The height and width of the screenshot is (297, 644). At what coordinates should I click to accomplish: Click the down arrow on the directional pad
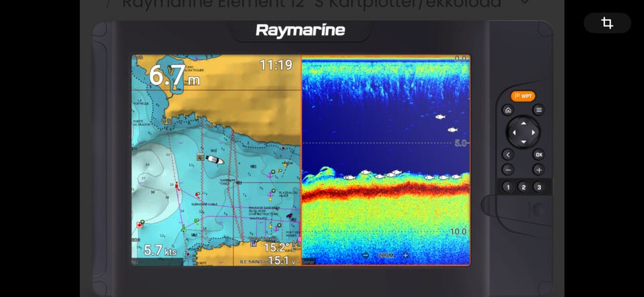[523, 142]
